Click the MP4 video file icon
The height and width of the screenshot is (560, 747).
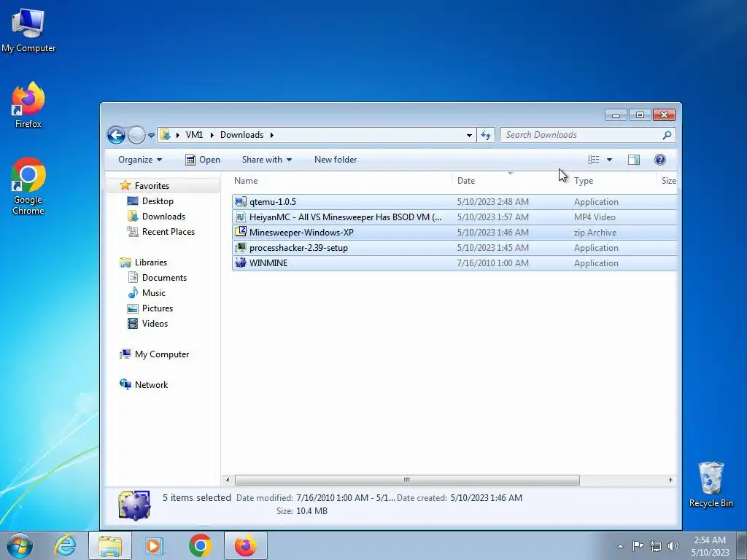(241, 217)
